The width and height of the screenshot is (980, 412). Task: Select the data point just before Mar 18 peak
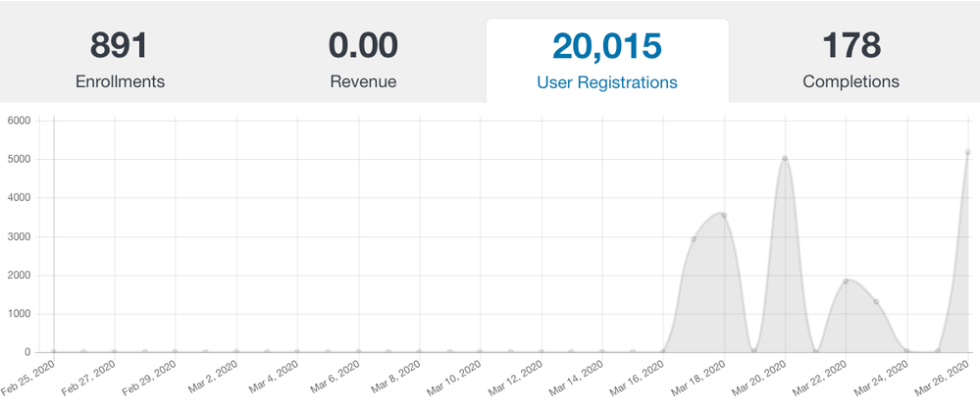694,239
